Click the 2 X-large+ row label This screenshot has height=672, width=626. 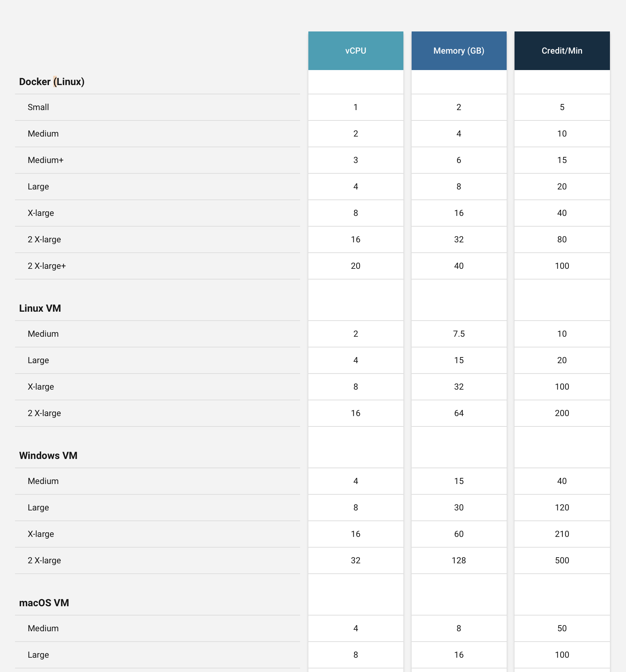(x=47, y=266)
